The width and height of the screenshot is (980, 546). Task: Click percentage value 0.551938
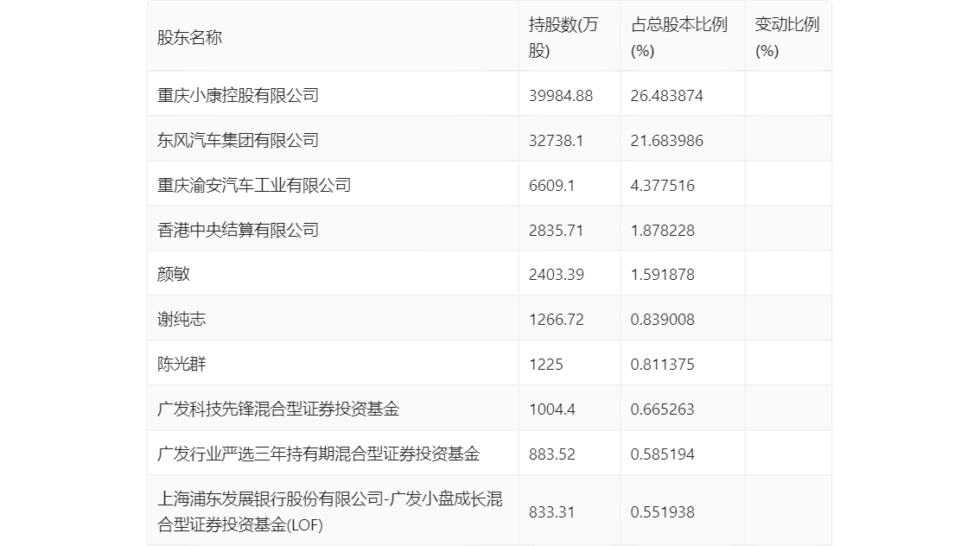click(663, 512)
